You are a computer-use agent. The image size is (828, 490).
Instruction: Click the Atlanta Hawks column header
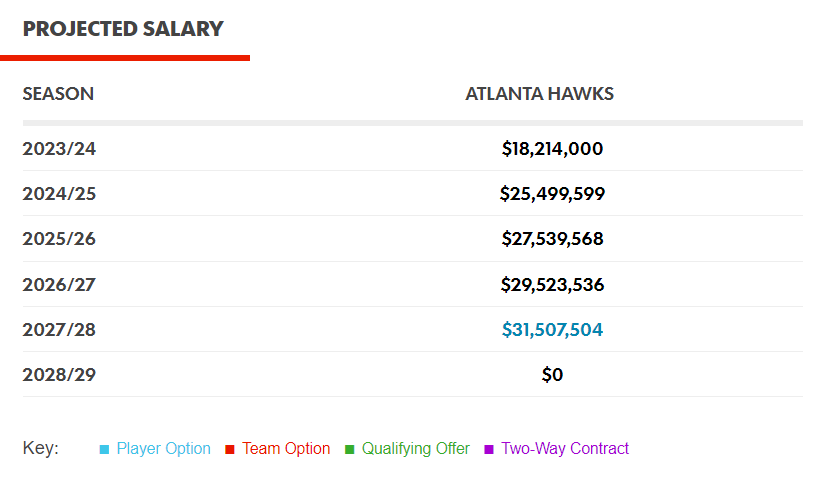[x=539, y=94]
